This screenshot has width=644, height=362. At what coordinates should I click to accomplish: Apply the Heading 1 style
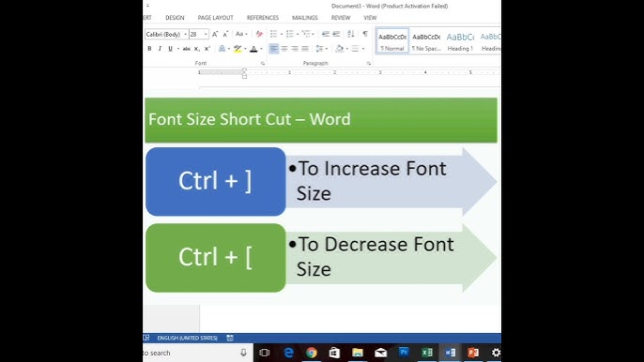tap(460, 41)
